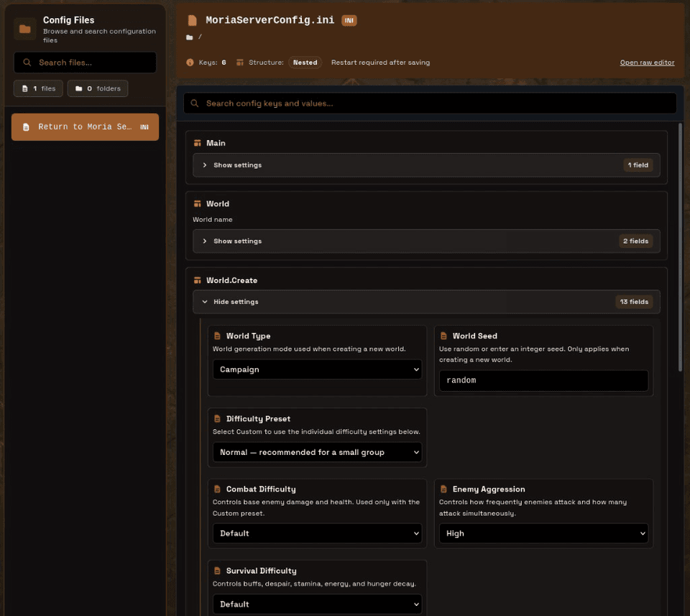Click the 1 field badge in Main

pos(638,165)
